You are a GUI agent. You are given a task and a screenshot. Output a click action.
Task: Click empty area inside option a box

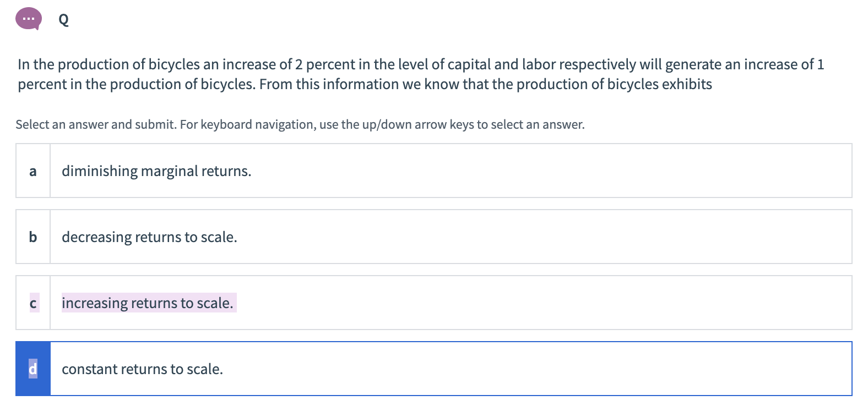pos(551,171)
